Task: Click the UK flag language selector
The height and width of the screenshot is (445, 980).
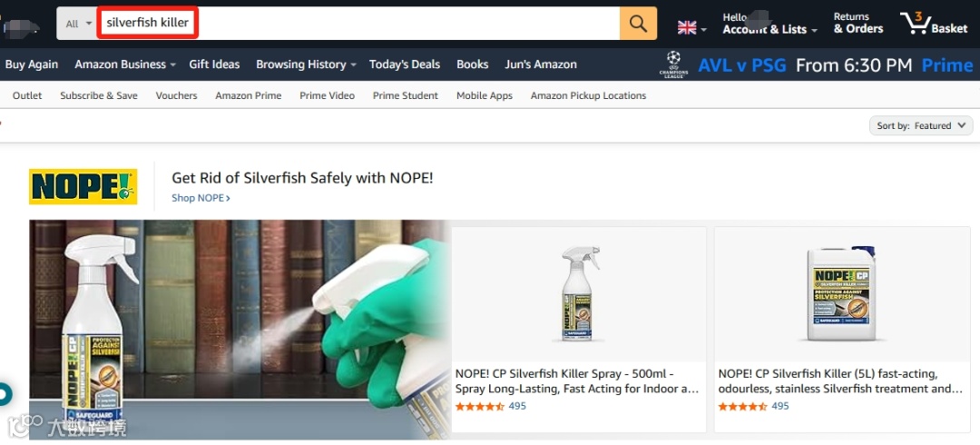Action: click(691, 27)
